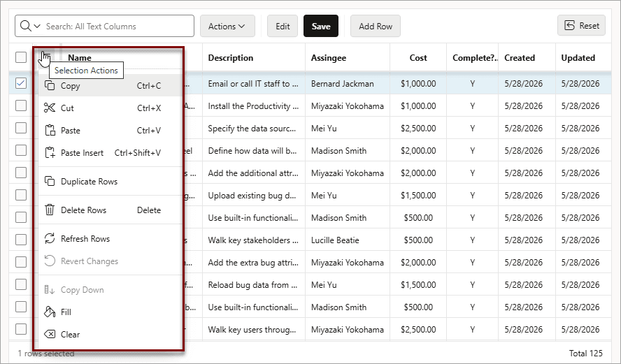Screen dimensions: 621x364
Task: Click the Edit button
Action: click(x=283, y=26)
